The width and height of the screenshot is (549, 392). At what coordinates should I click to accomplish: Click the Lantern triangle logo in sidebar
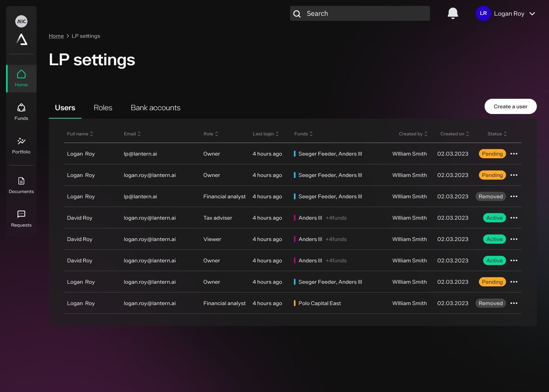coord(22,39)
